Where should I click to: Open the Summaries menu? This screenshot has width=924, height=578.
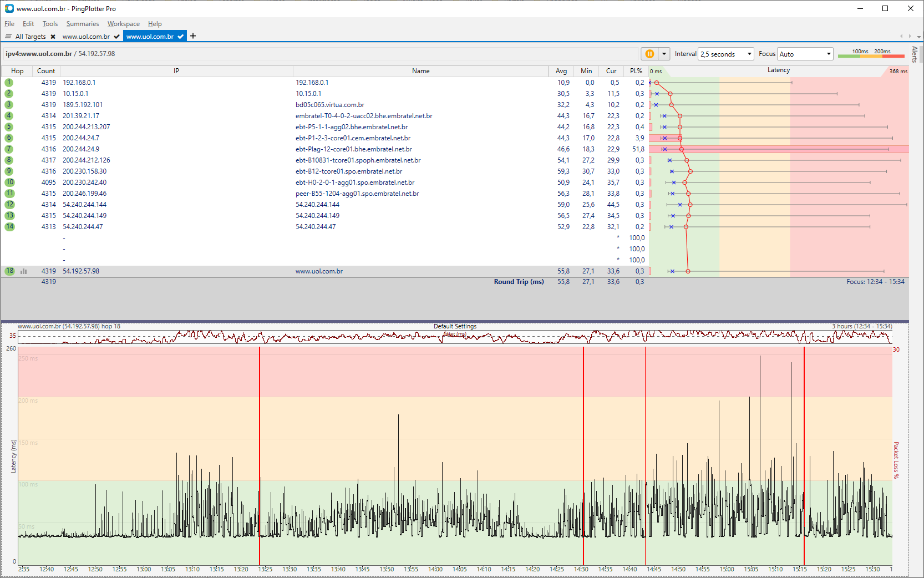(x=82, y=24)
